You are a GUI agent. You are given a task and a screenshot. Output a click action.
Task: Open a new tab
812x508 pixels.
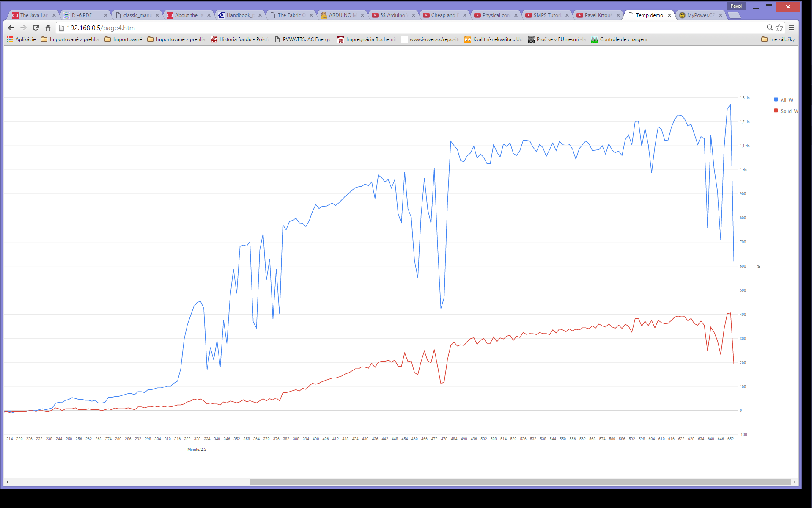(734, 15)
